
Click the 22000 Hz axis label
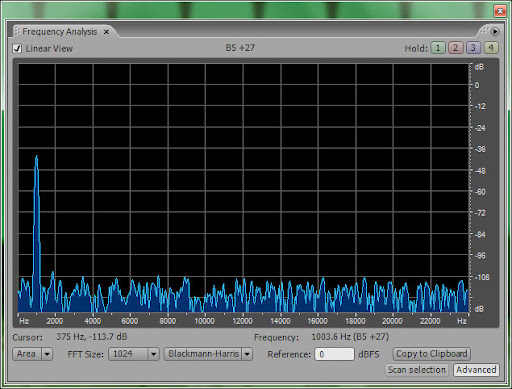[x=430, y=321]
